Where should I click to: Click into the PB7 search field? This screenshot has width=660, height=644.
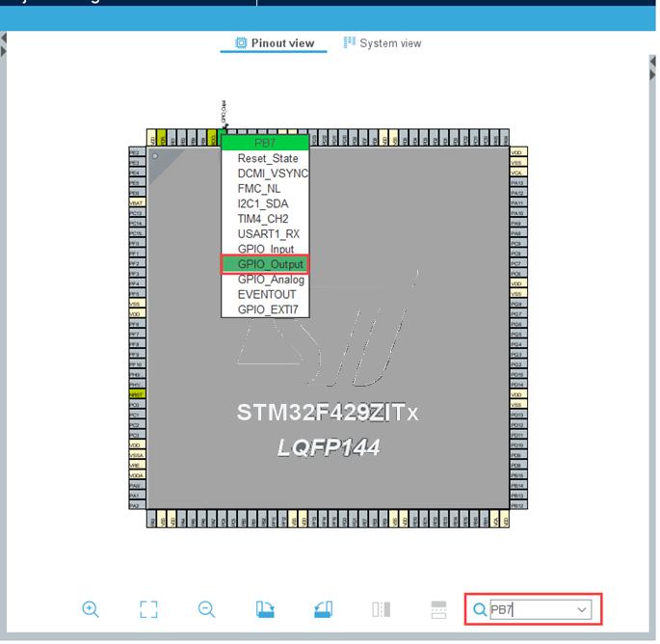tap(530, 609)
